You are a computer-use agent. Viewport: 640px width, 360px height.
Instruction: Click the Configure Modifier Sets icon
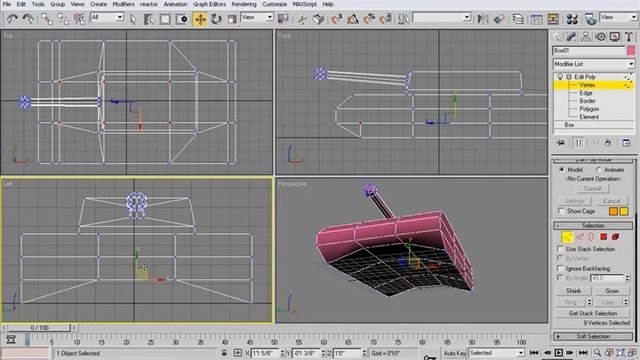(626, 143)
